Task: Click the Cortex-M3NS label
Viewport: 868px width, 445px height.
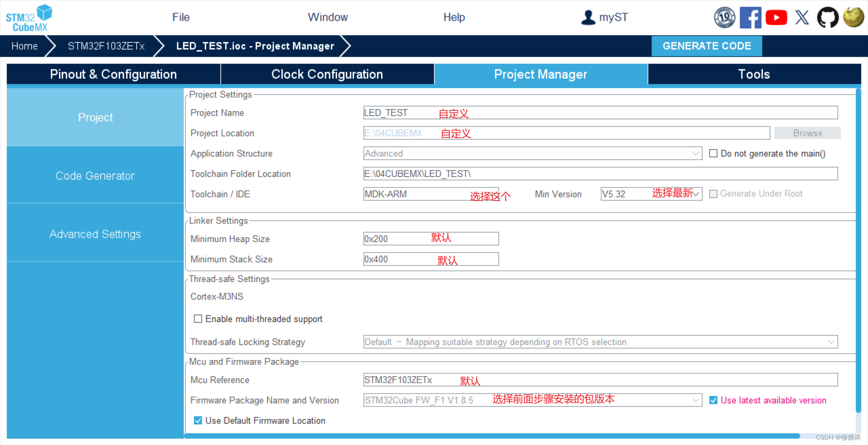Action: [x=217, y=296]
